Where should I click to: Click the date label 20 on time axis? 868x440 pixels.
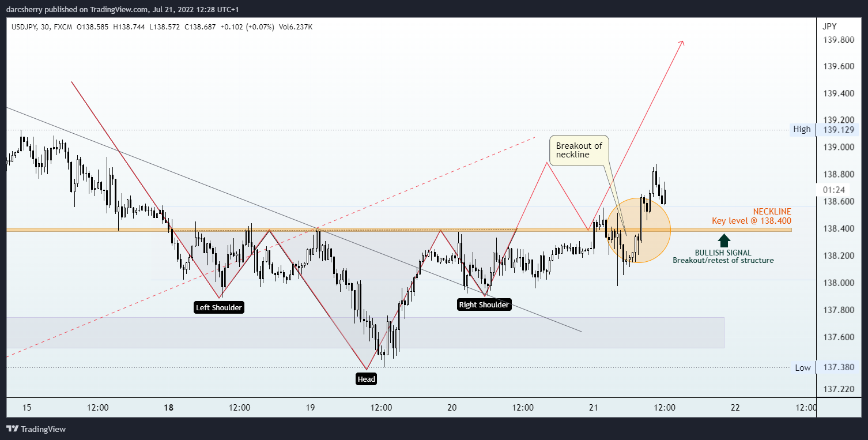[452, 408]
